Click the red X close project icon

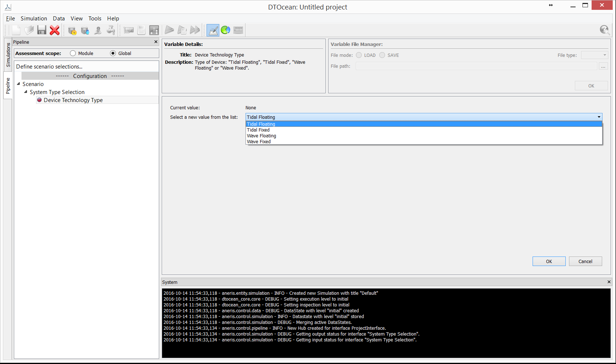55,30
